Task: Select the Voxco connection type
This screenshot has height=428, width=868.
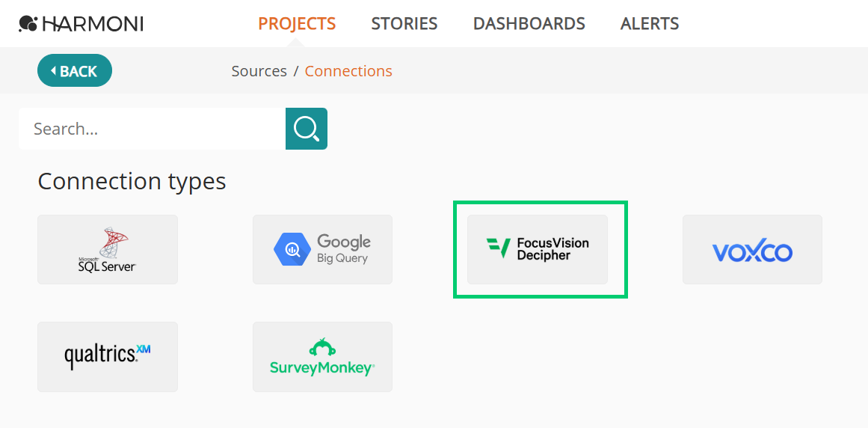Action: [752, 250]
